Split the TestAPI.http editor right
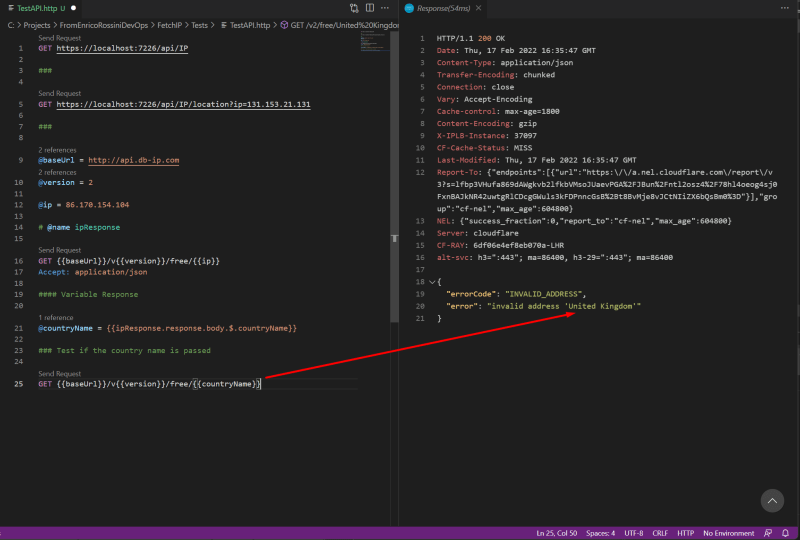800x540 pixels. pyautogui.click(x=370, y=8)
